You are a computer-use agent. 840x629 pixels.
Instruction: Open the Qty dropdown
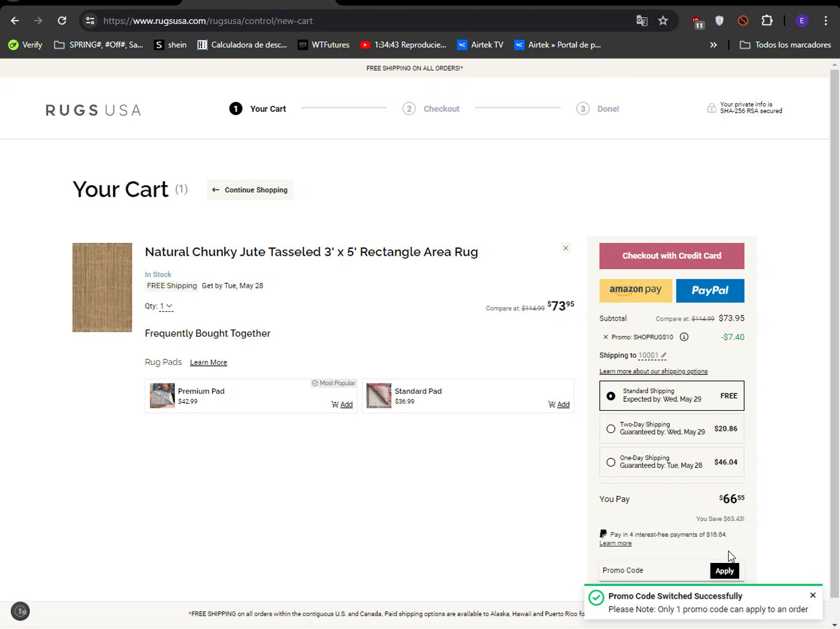(x=166, y=306)
